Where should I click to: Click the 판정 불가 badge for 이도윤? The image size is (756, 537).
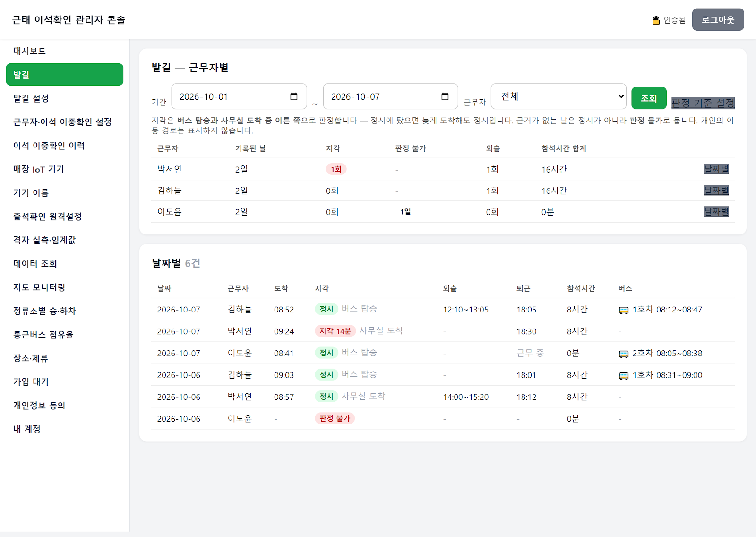(335, 418)
